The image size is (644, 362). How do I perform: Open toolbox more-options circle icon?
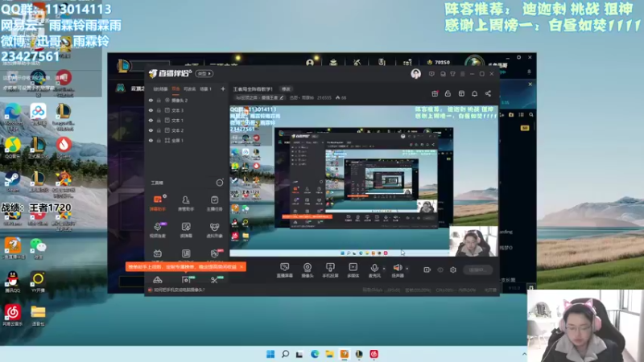click(x=220, y=183)
